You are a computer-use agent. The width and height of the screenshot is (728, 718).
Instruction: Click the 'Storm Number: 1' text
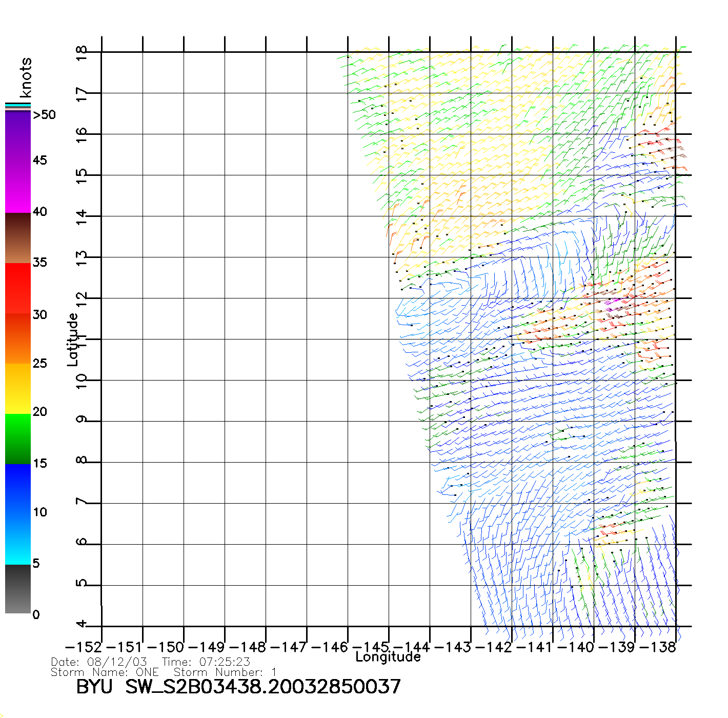[225, 672]
